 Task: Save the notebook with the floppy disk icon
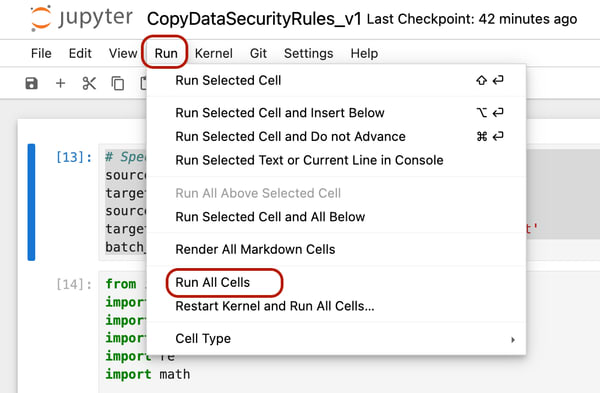pyautogui.click(x=31, y=83)
